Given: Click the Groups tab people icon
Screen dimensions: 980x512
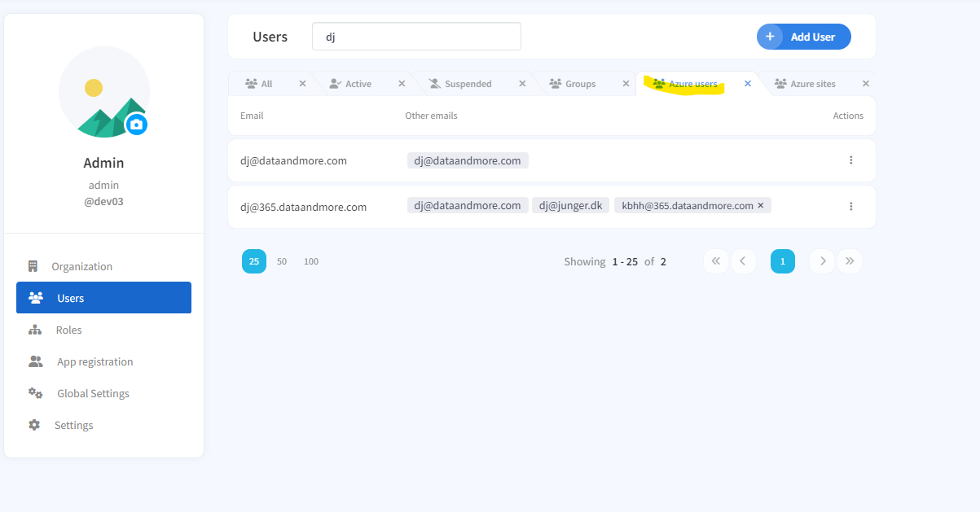Looking at the screenshot, I should (x=556, y=84).
